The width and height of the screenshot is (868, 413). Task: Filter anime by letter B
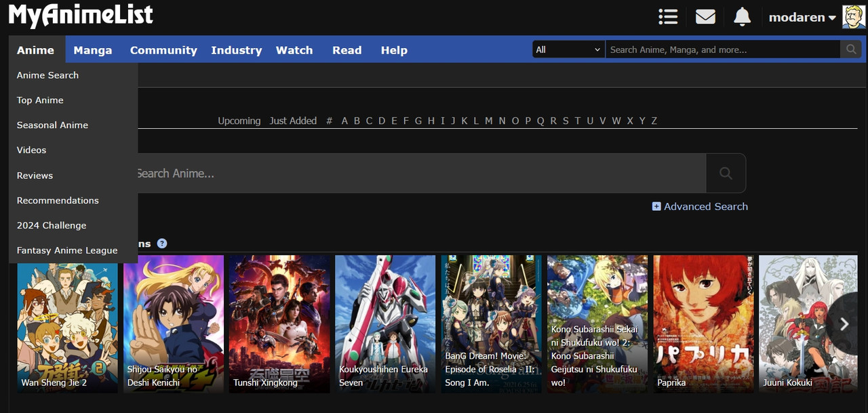point(357,121)
